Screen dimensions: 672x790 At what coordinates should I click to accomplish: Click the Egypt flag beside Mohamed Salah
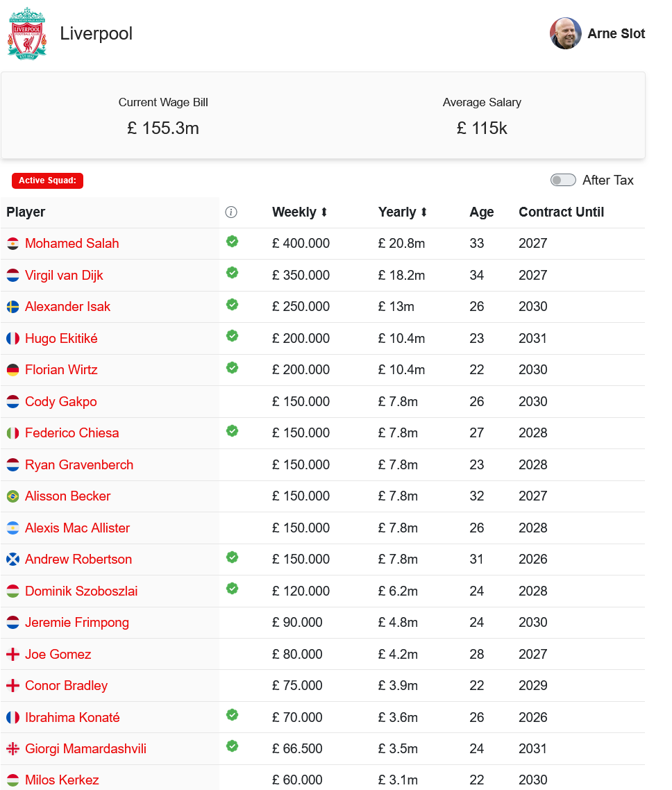pyautogui.click(x=12, y=244)
